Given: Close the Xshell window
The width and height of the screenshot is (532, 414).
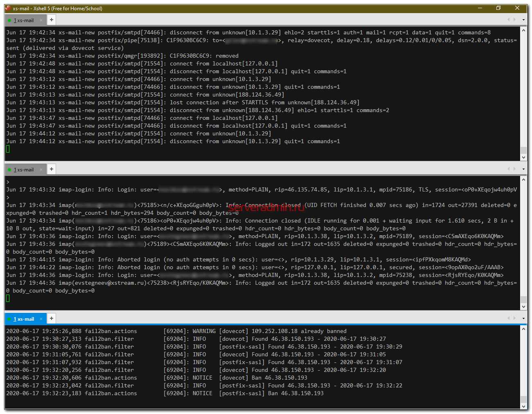Looking at the screenshot, I should (x=517, y=8).
